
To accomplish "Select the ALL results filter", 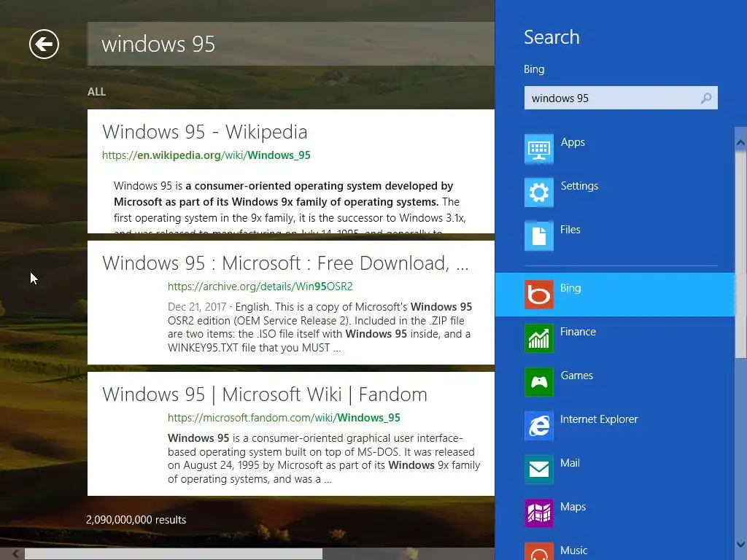I will (x=96, y=92).
